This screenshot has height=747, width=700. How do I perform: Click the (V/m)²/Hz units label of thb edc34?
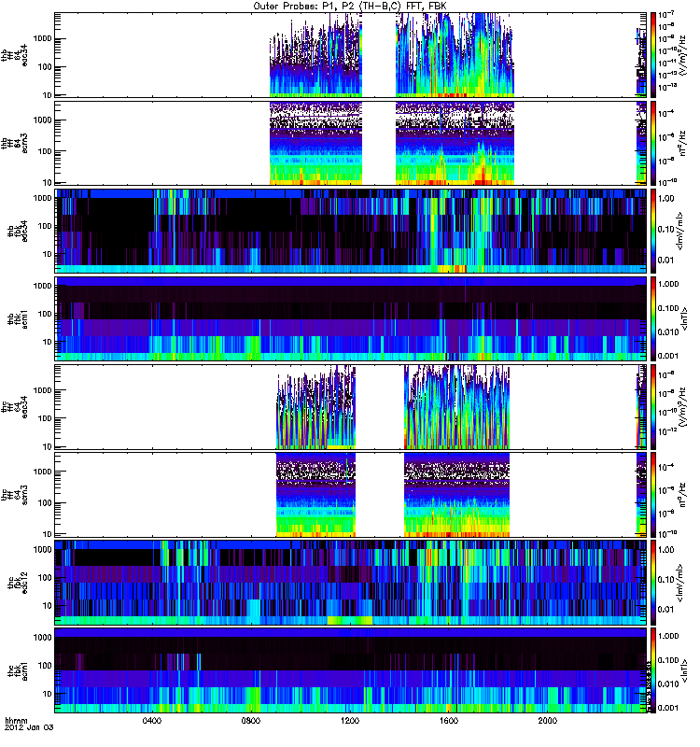click(x=683, y=55)
